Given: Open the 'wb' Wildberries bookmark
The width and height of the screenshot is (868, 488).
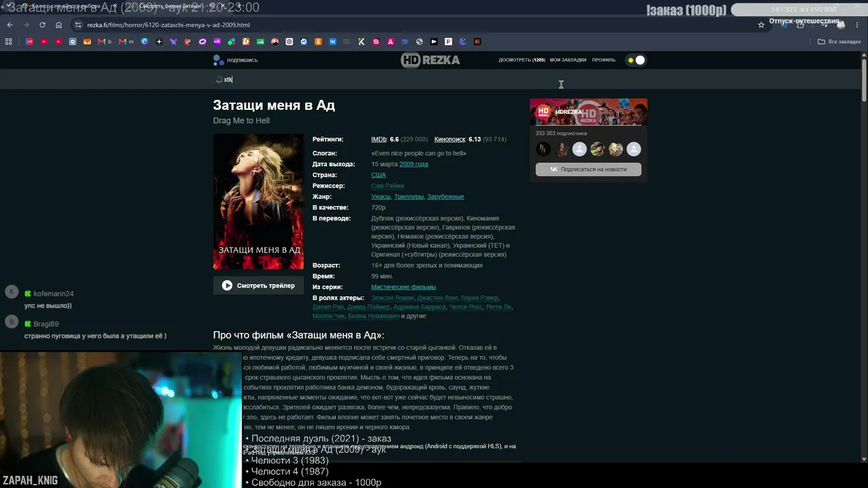Looking at the screenshot, I should click(x=217, y=41).
